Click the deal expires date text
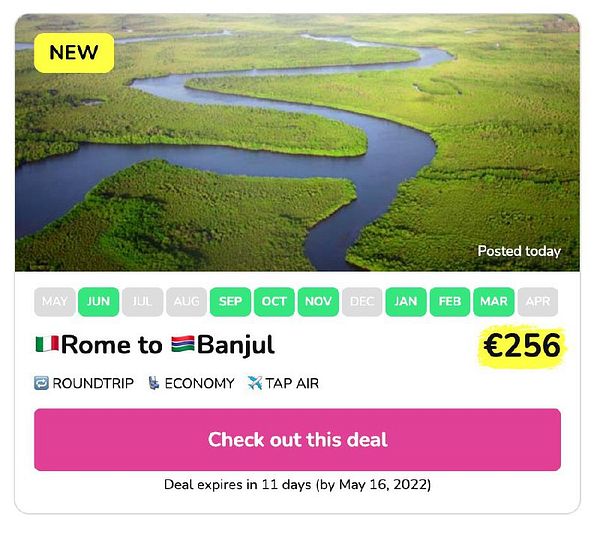This screenshot has height=538, width=600. click(x=297, y=484)
